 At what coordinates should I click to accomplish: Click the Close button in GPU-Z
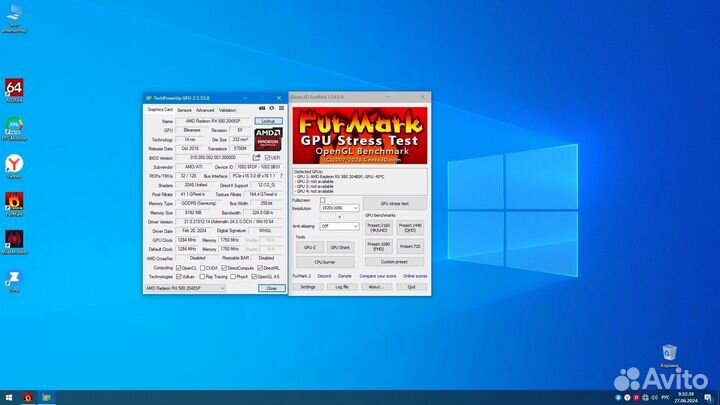pyautogui.click(x=272, y=288)
